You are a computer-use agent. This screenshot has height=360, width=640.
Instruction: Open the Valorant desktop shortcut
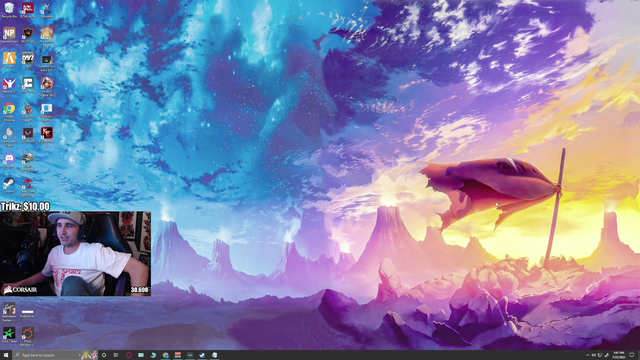click(28, 134)
